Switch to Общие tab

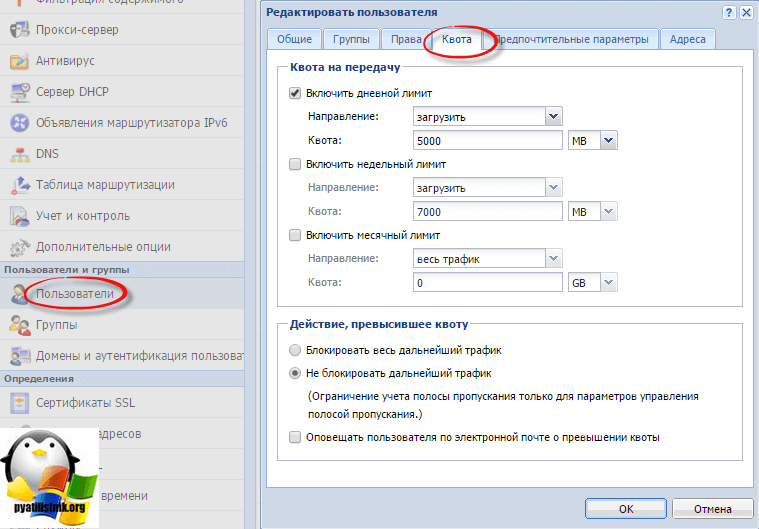(294, 39)
